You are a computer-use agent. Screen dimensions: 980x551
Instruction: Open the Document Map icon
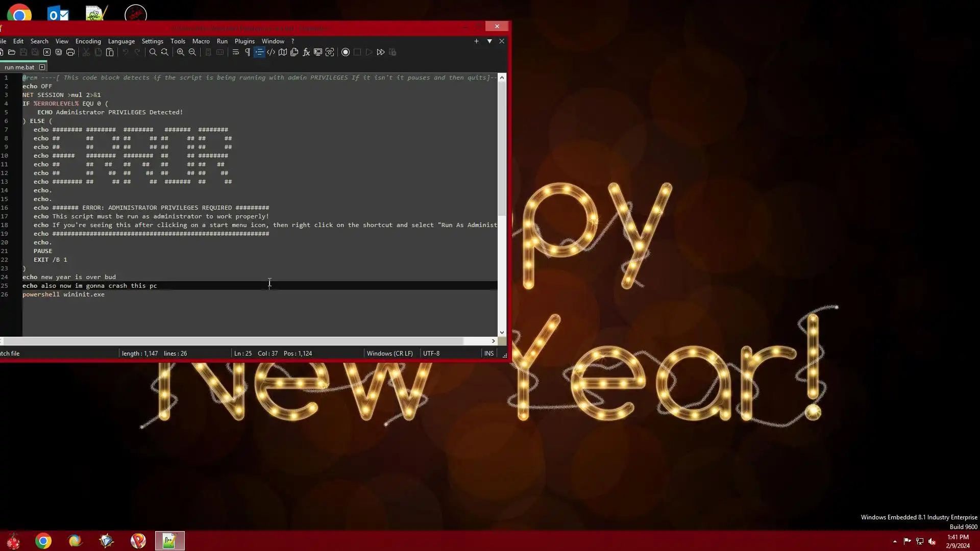click(283, 52)
